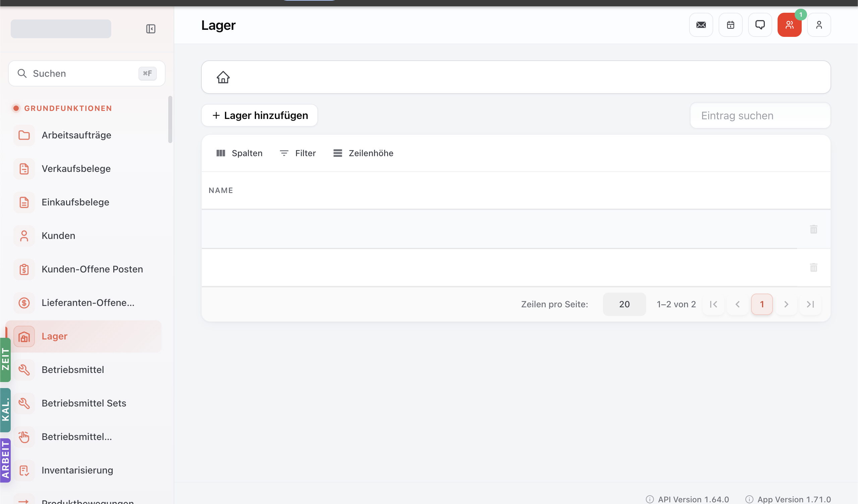Open the chat bubble icon
Viewport: 858px width, 504px height.
(x=760, y=25)
